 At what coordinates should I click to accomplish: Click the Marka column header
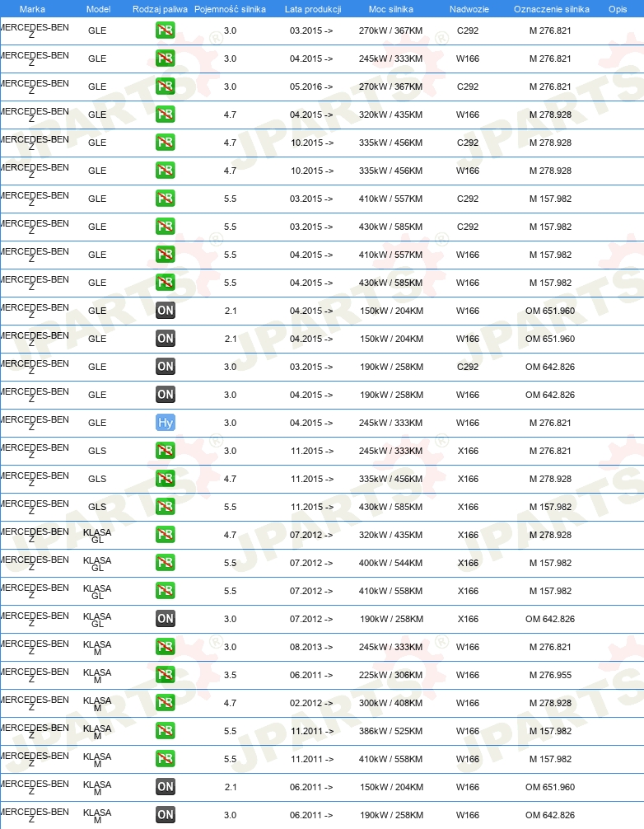(x=32, y=9)
